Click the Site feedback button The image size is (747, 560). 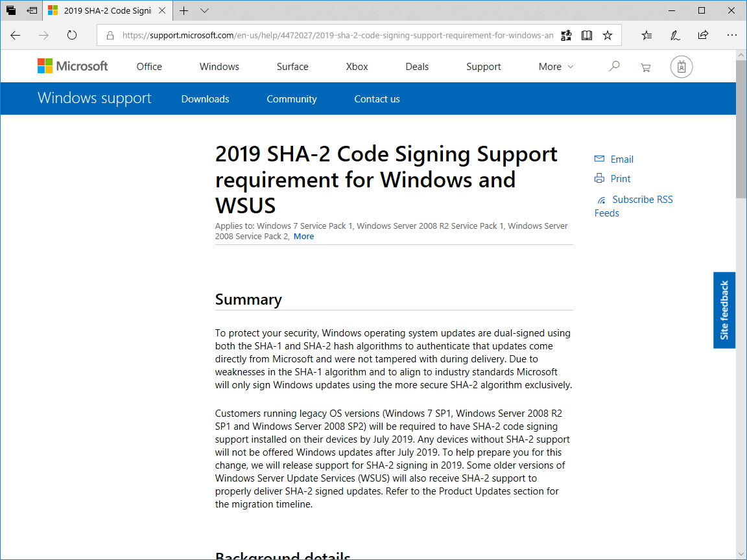[x=724, y=310]
